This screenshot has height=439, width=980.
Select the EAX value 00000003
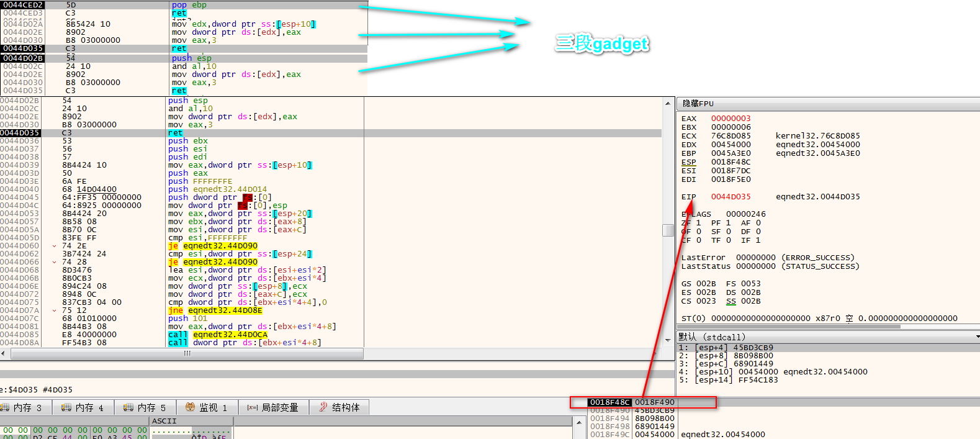click(731, 119)
